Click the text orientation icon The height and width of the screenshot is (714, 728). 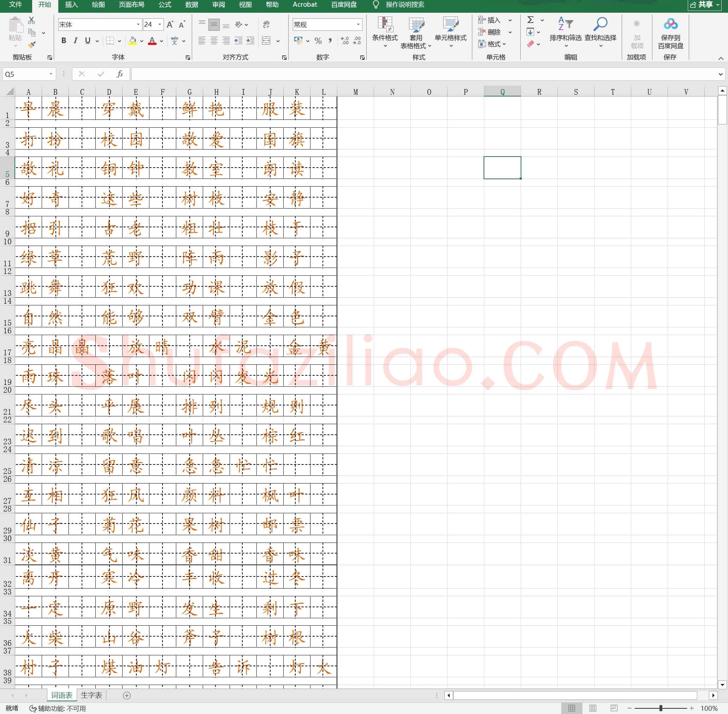click(x=239, y=25)
